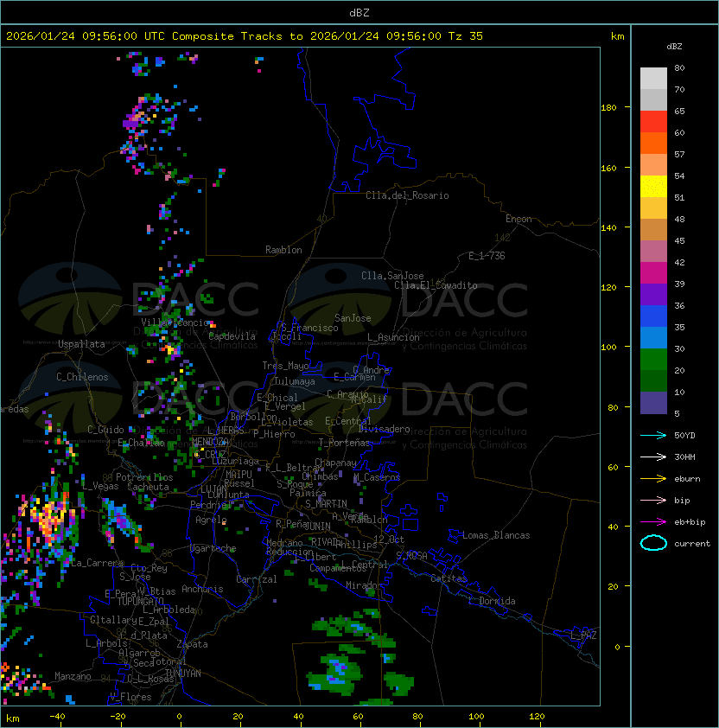
Task: Click the 'Tulumaya' map label
Action: coord(295,381)
